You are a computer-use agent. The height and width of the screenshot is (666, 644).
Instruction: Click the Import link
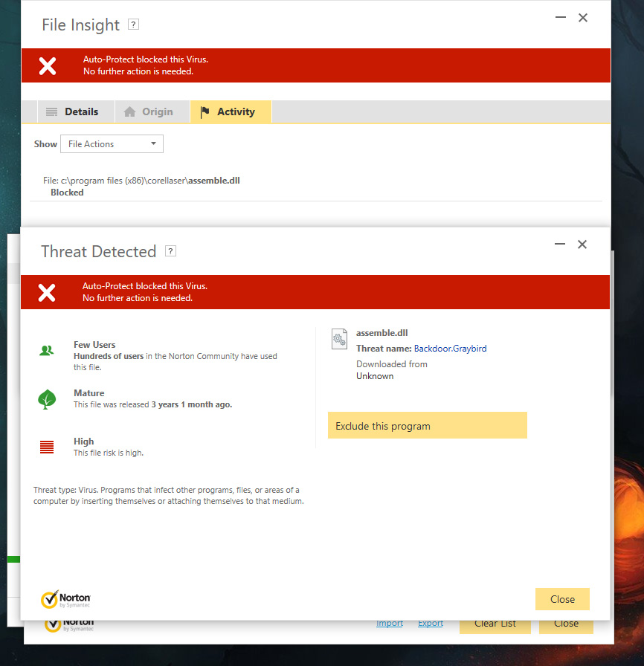click(390, 624)
